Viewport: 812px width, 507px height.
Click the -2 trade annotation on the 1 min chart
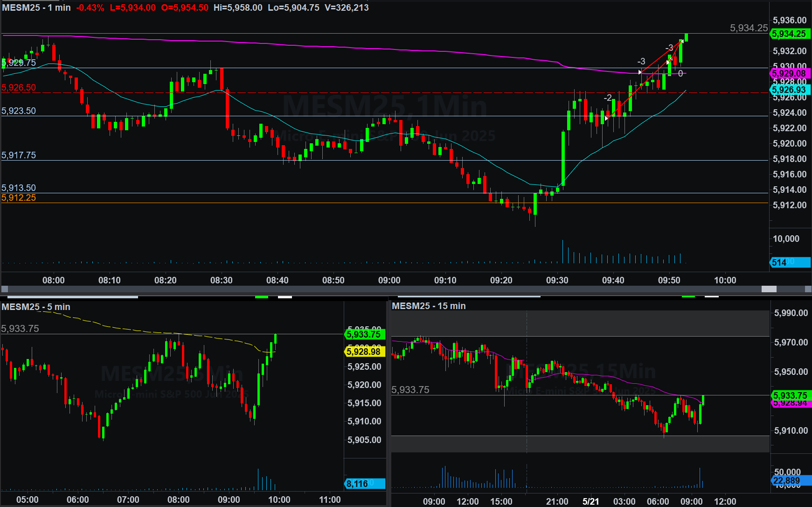point(607,98)
